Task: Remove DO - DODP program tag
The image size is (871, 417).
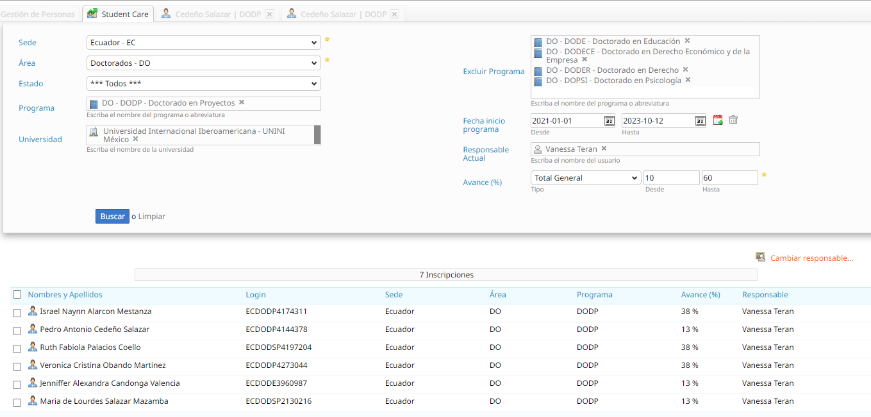Action: click(x=241, y=103)
